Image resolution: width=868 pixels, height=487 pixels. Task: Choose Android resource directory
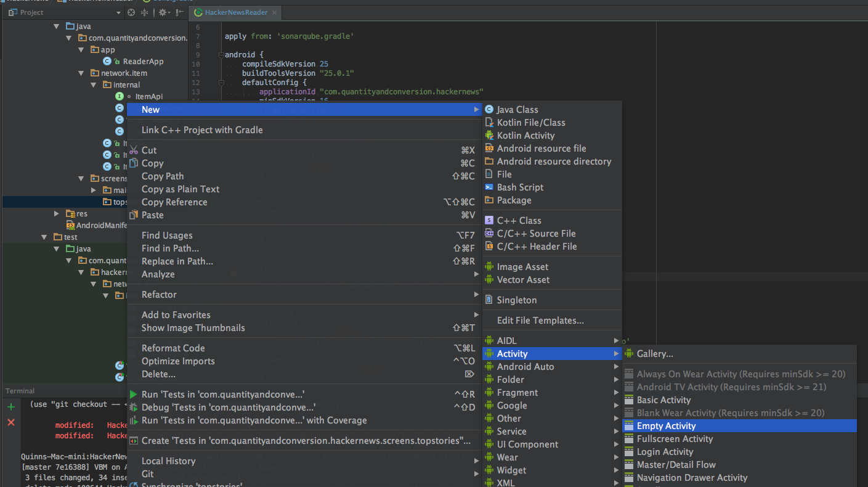pos(551,162)
